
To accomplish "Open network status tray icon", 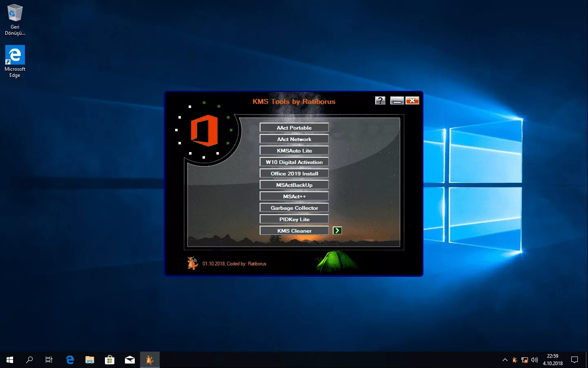I will click(525, 360).
